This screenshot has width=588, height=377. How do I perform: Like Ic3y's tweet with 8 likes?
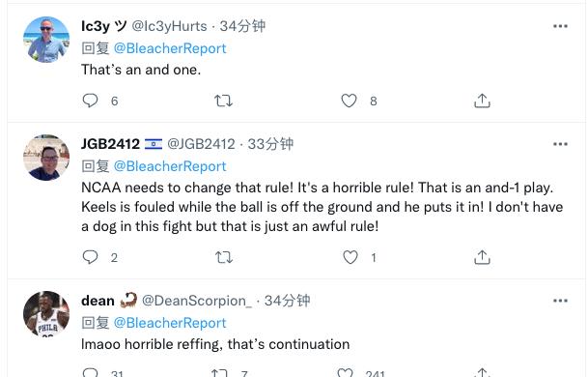pyautogui.click(x=349, y=101)
